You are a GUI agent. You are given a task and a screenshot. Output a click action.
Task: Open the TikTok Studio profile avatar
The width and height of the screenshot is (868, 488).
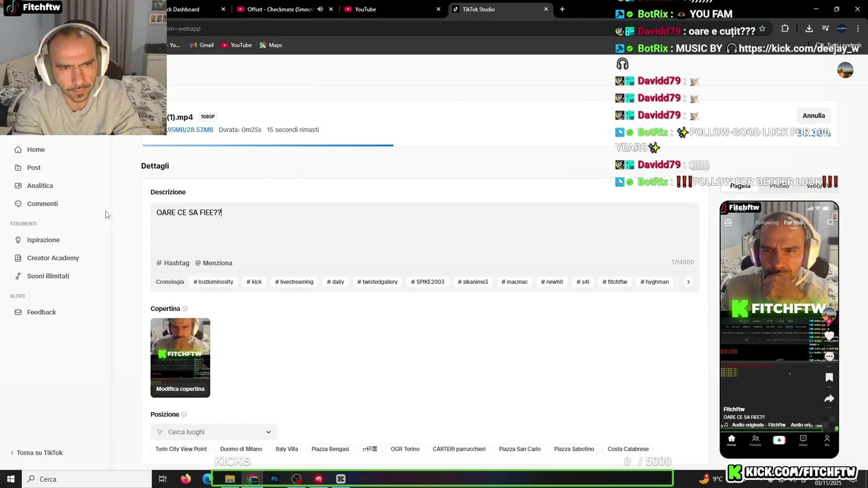coord(845,70)
